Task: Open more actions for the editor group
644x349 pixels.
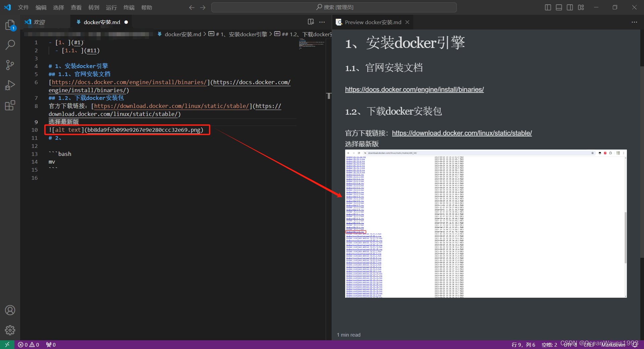Action: 322,22
